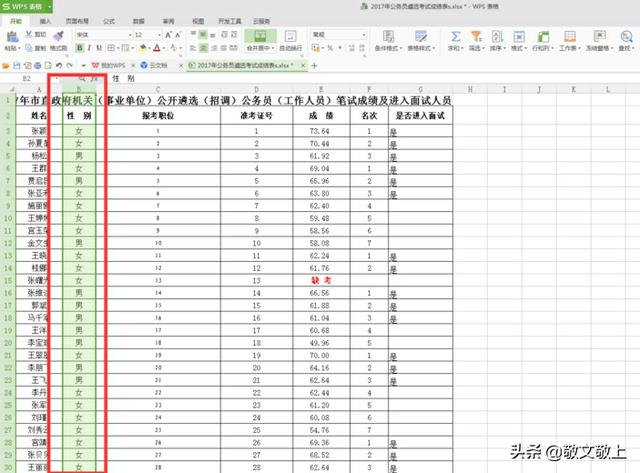The width and height of the screenshot is (640, 473).
Task: Switch to the 开始 (Home) ribbon tab
Action: (16, 21)
